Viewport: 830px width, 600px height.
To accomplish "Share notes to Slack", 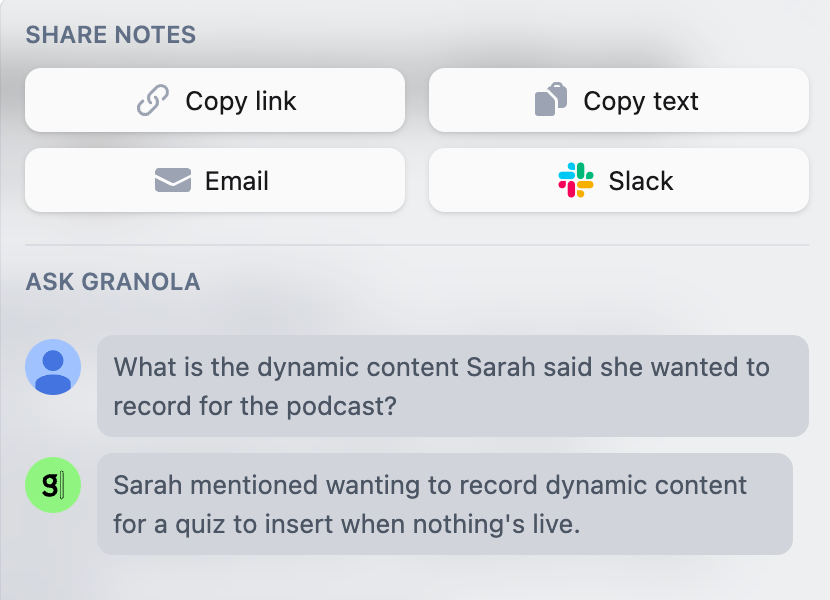I will click(x=619, y=181).
